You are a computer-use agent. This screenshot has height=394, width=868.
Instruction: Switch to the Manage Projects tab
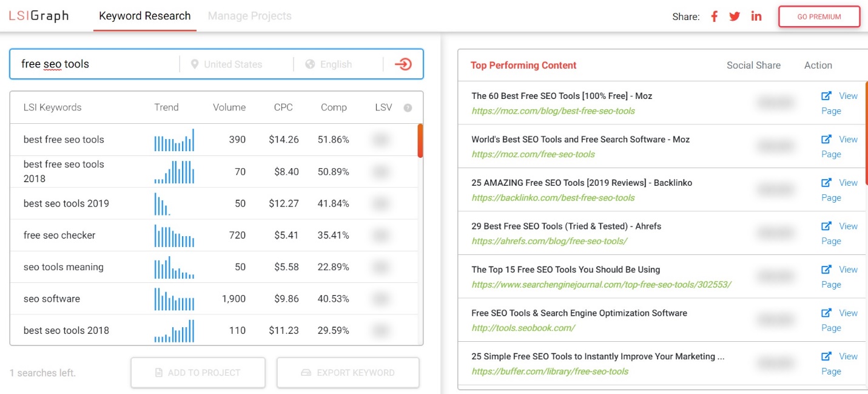(250, 16)
